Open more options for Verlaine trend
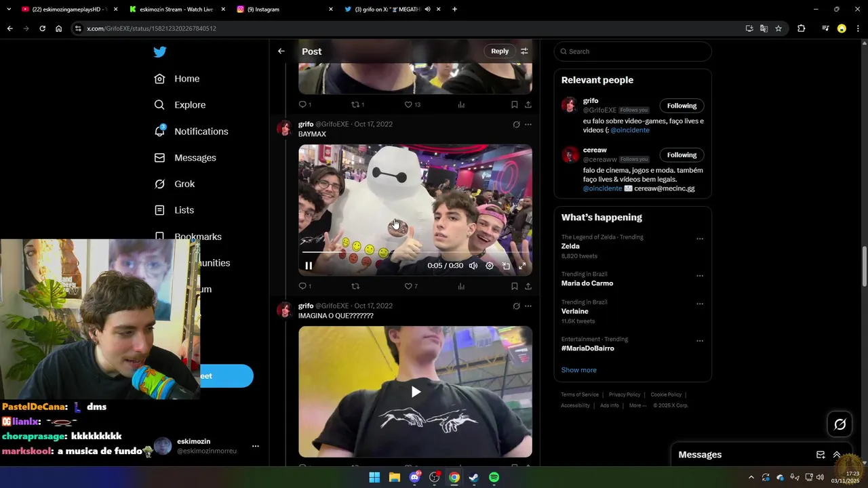The height and width of the screenshot is (488, 868). pos(700,304)
